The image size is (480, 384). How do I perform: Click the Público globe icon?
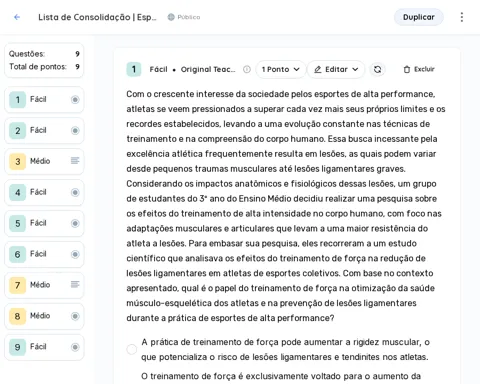pyautogui.click(x=171, y=17)
